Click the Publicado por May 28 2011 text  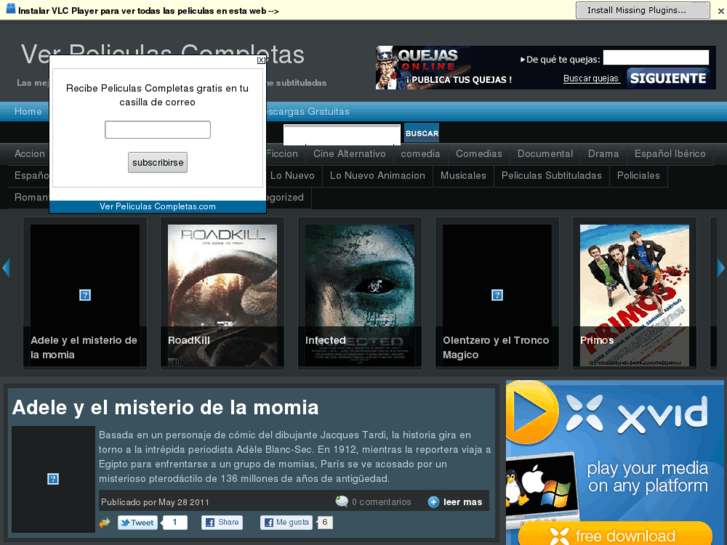pos(155,502)
